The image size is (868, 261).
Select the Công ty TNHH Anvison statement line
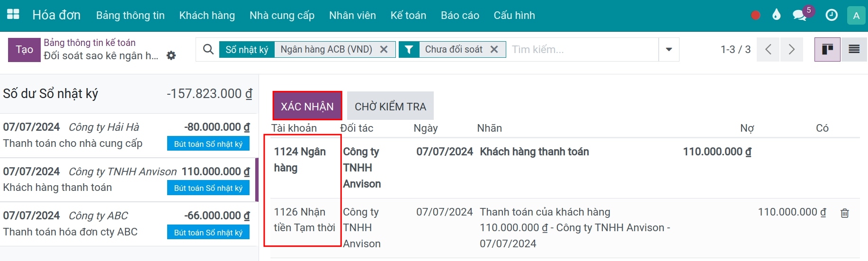(x=128, y=180)
